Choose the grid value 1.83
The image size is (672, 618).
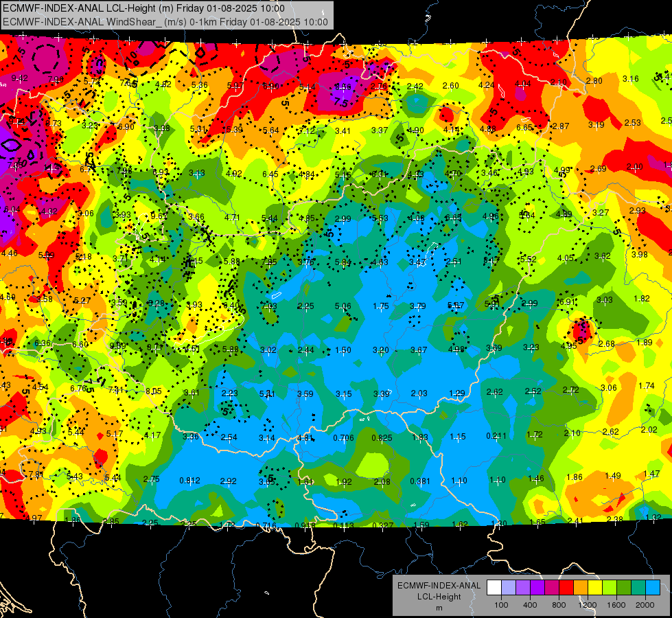tap(420, 437)
